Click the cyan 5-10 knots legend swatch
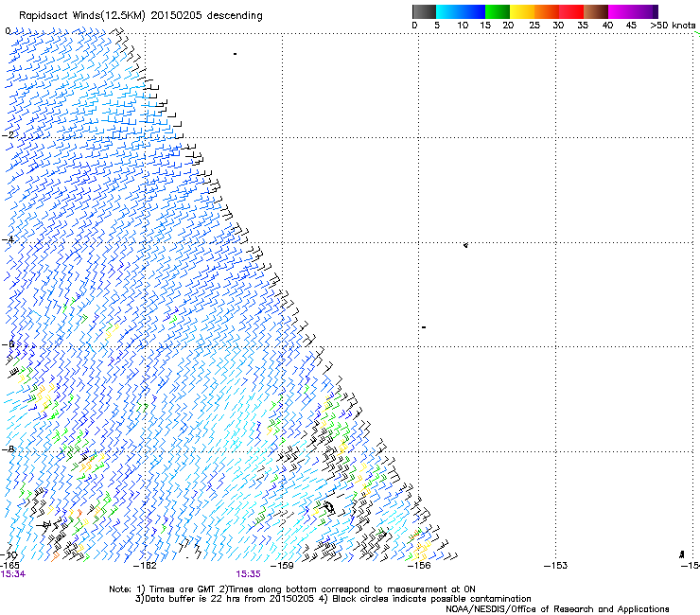 [448, 11]
